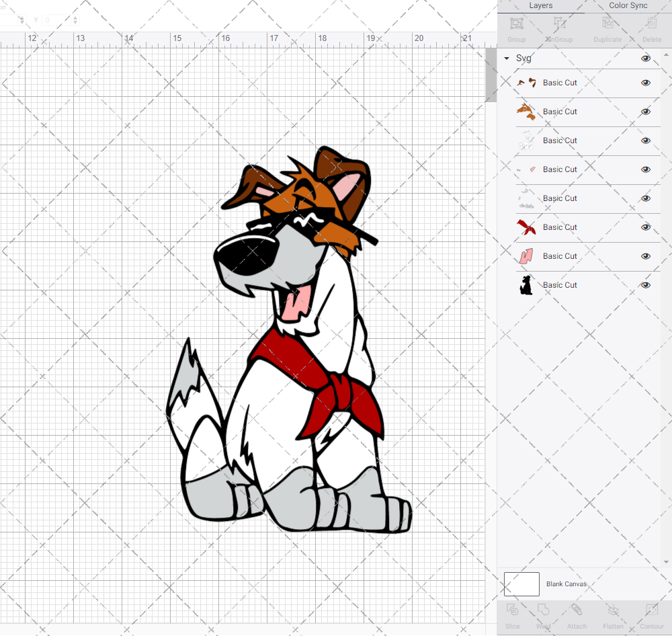Select the red bandana layer thumbnail
The width and height of the screenshot is (672, 636).
[526, 227]
